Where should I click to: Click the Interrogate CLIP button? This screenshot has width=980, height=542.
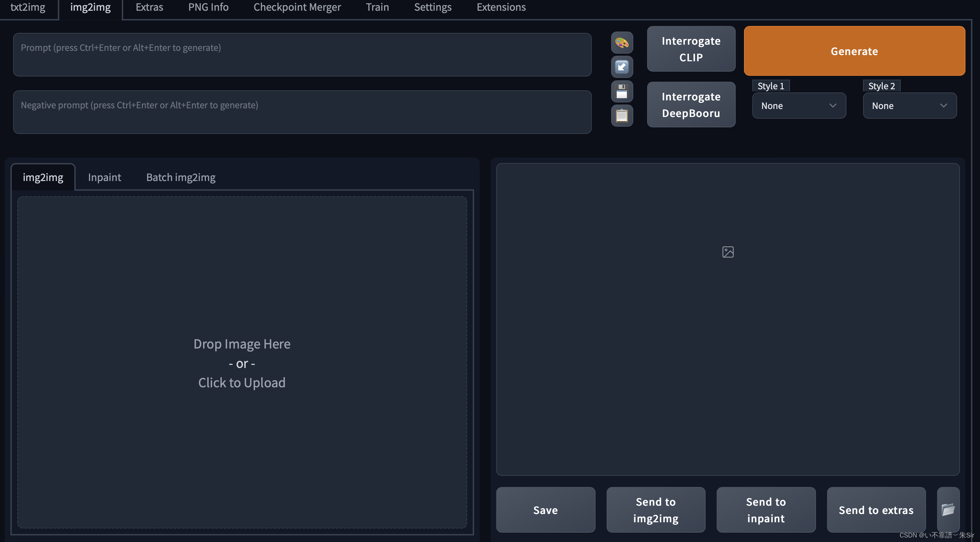click(690, 49)
